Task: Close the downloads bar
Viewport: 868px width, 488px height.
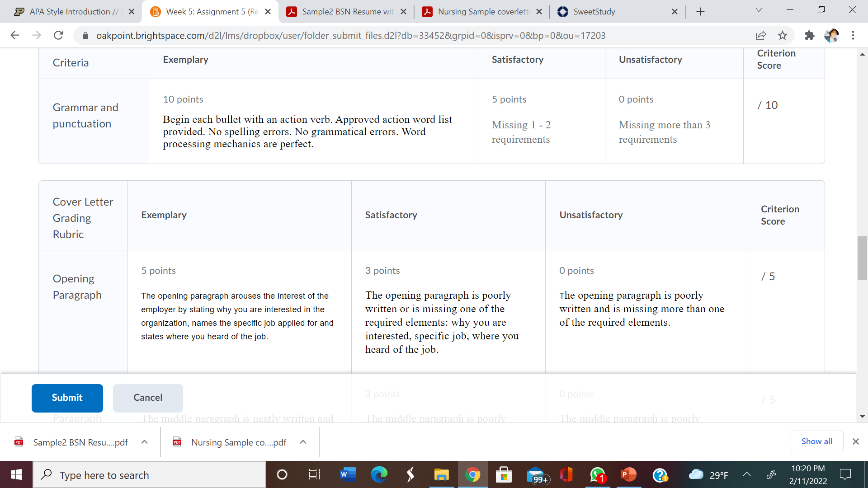Action: [856, 442]
